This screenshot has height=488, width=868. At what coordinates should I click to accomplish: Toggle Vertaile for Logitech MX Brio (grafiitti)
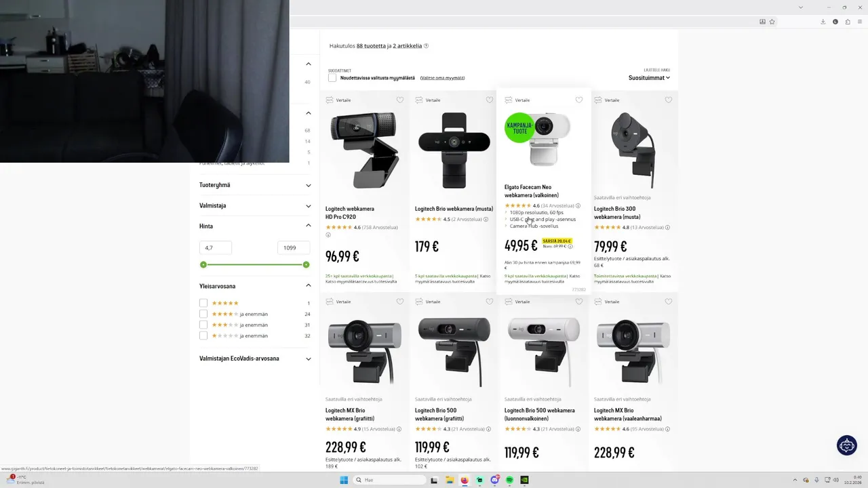click(x=338, y=302)
